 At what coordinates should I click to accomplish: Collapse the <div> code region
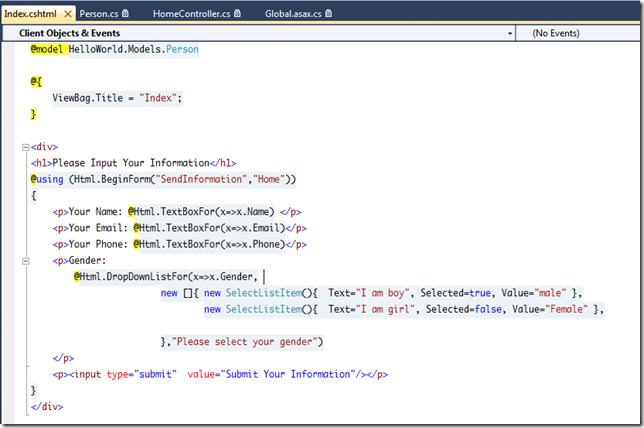click(x=26, y=147)
